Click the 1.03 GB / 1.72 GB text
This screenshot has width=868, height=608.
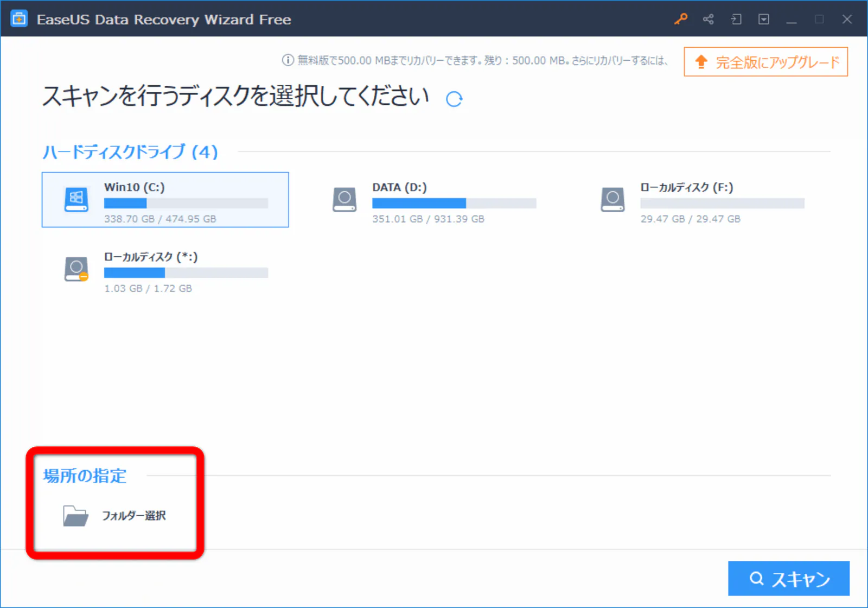(x=148, y=288)
